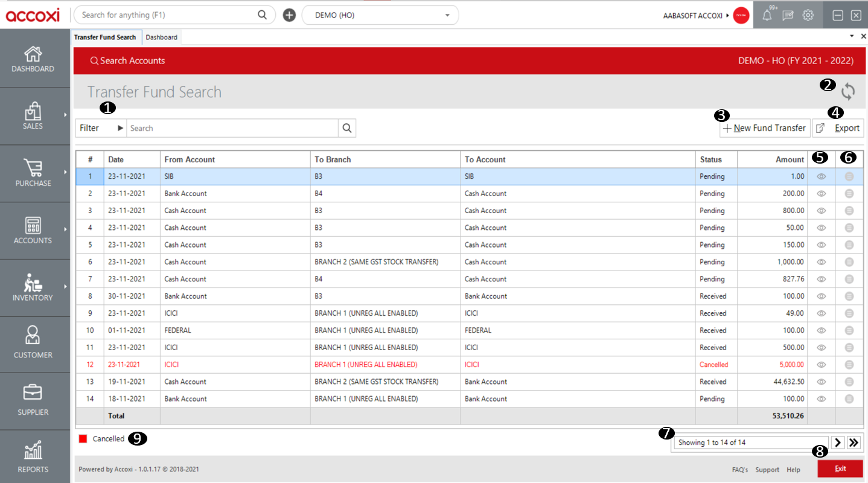Click Search Accounts in red header
This screenshot has height=483, width=868.
(127, 60)
